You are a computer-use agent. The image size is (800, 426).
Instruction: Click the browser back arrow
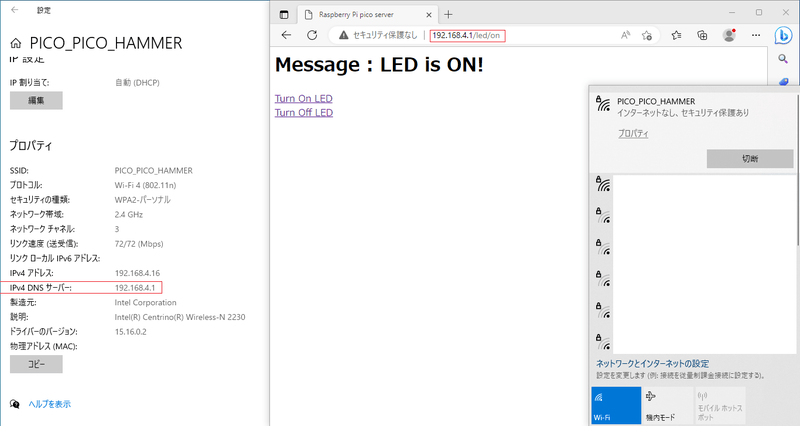pyautogui.click(x=286, y=35)
